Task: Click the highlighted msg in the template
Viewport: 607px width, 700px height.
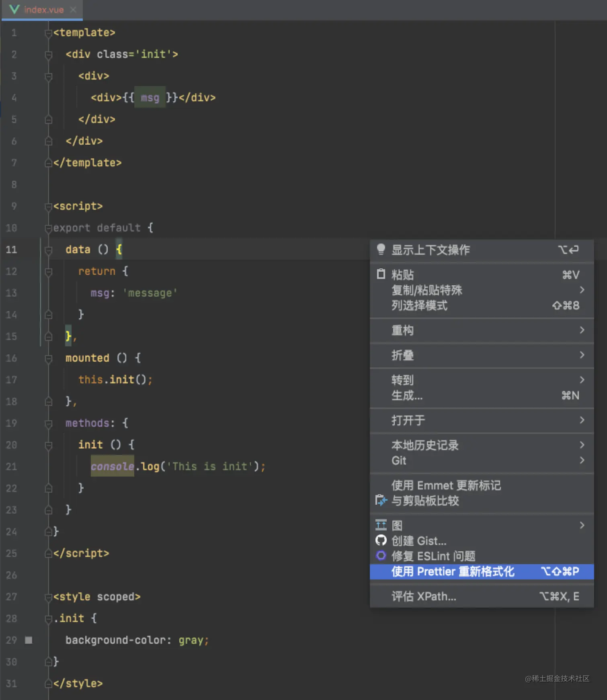Action: 150,97
